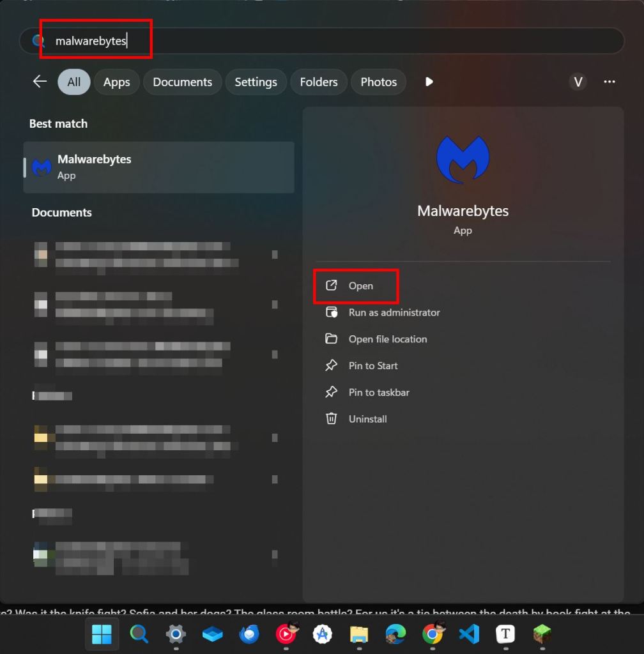Switch to the Settings filter tab
The height and width of the screenshot is (654, 644).
tap(256, 82)
